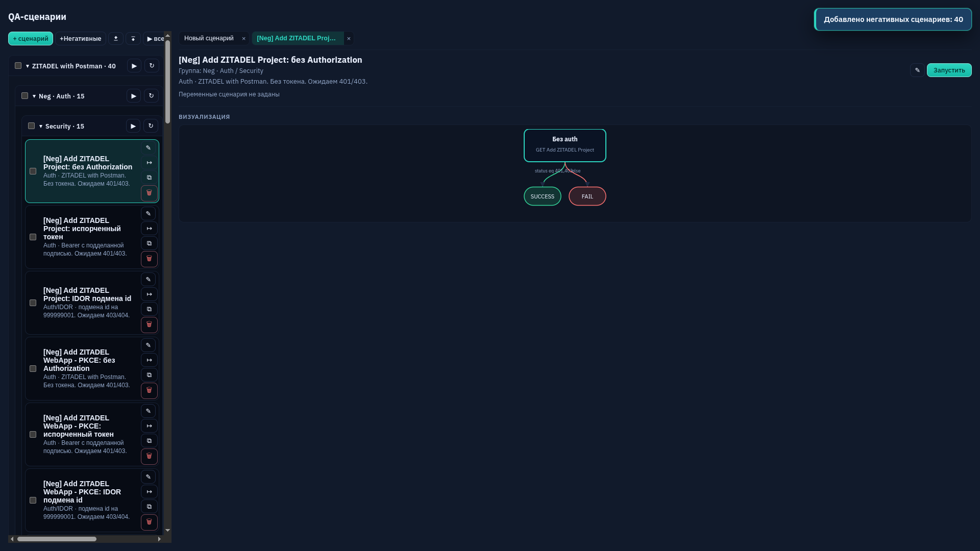Run the ZITADEL with Postman group

coord(134,66)
